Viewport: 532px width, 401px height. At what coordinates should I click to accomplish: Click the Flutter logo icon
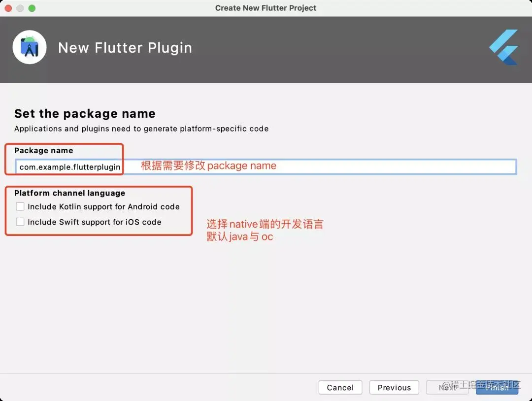tap(503, 47)
